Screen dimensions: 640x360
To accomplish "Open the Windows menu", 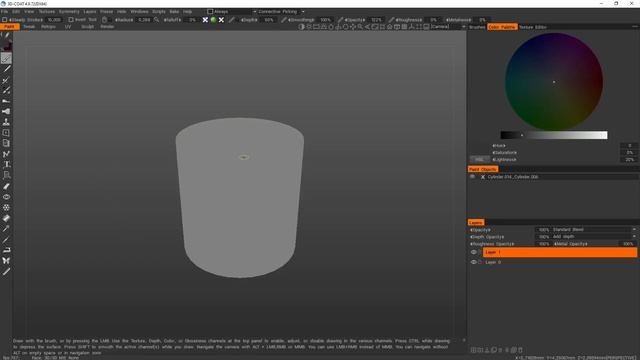I will 139,12.
